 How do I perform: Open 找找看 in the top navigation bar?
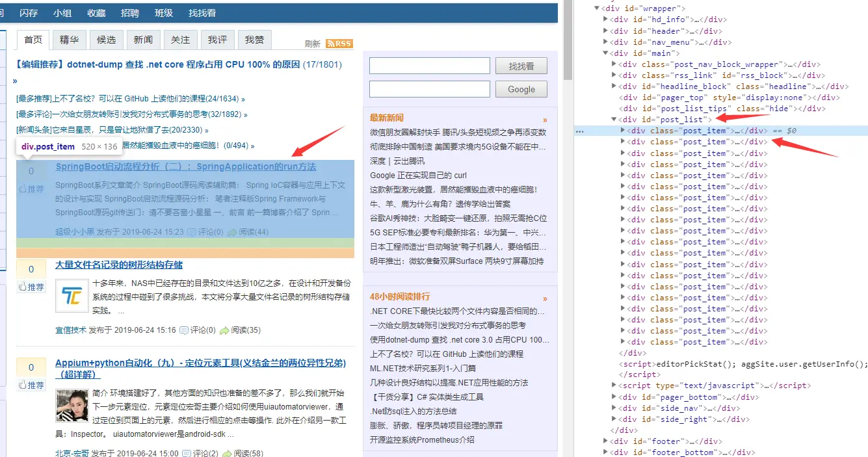click(x=202, y=13)
